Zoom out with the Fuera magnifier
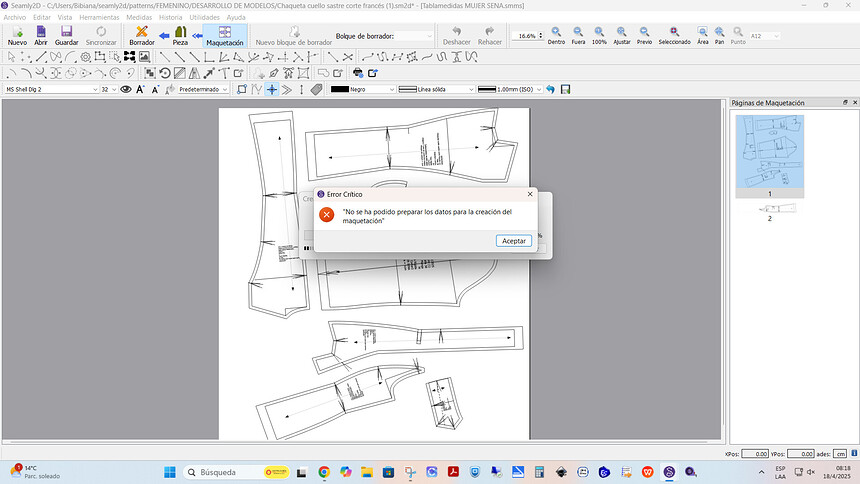 [x=578, y=36]
